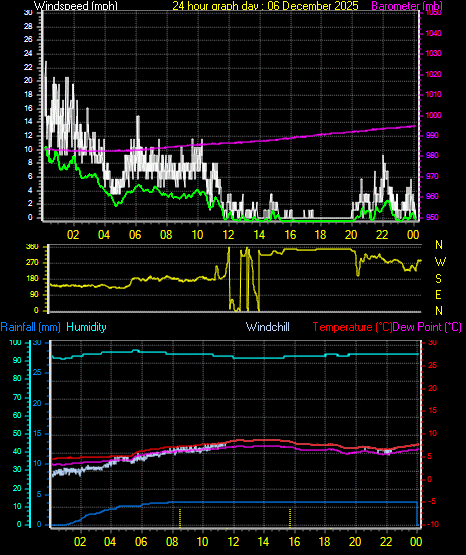Click the "Humidity" cyan legend label
The height and width of the screenshot is (555, 466).
click(86, 327)
